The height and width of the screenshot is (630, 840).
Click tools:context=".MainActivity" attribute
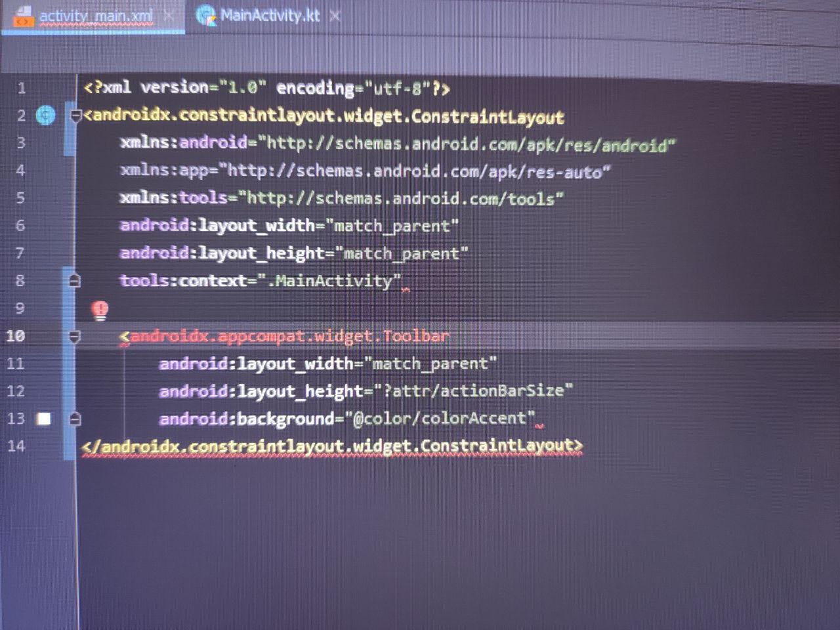pos(261,281)
